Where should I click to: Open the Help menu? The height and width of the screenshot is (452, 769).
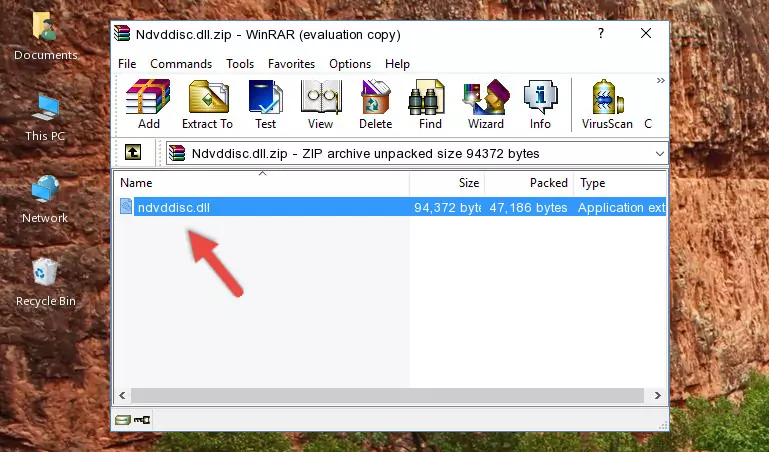[397, 64]
